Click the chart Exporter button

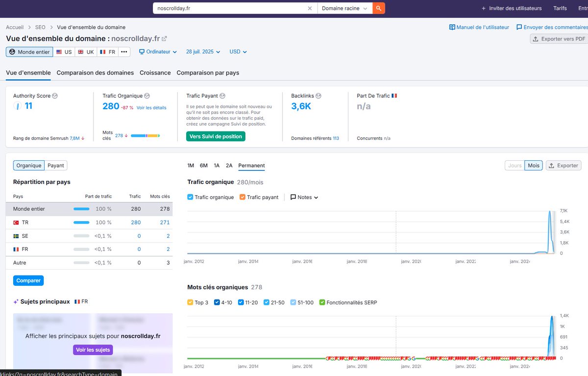[x=563, y=166]
